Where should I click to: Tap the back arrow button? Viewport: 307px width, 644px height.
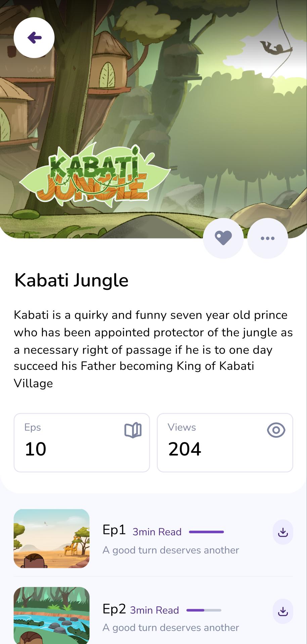pyautogui.click(x=34, y=38)
